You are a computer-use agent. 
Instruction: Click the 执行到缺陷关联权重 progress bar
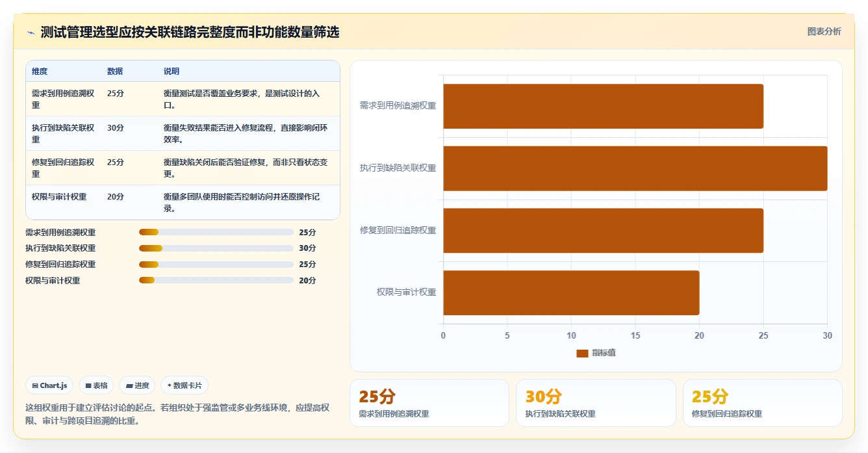(x=216, y=248)
